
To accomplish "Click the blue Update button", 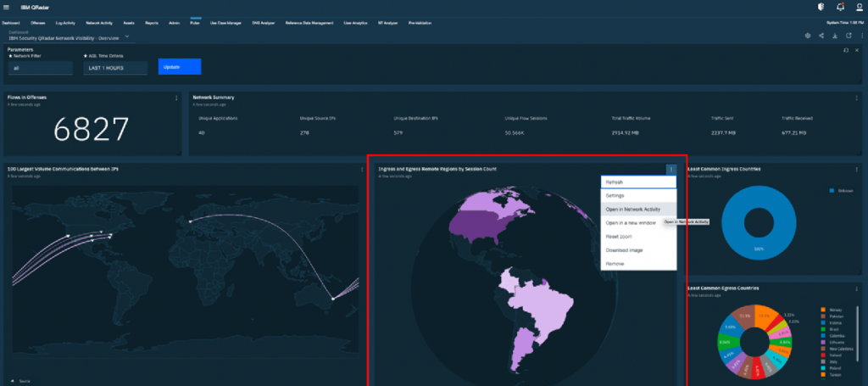I will [180, 66].
